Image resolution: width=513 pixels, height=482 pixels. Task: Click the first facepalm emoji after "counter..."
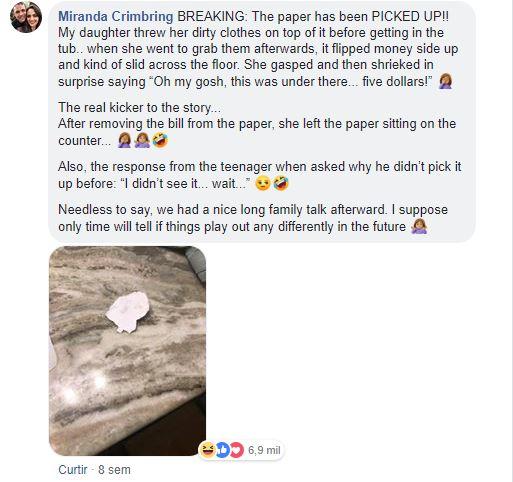click(125, 140)
